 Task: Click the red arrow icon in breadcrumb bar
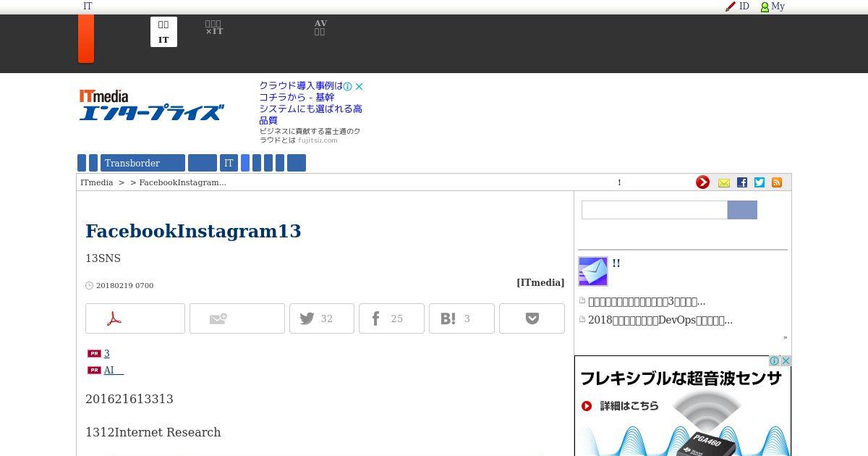703,182
